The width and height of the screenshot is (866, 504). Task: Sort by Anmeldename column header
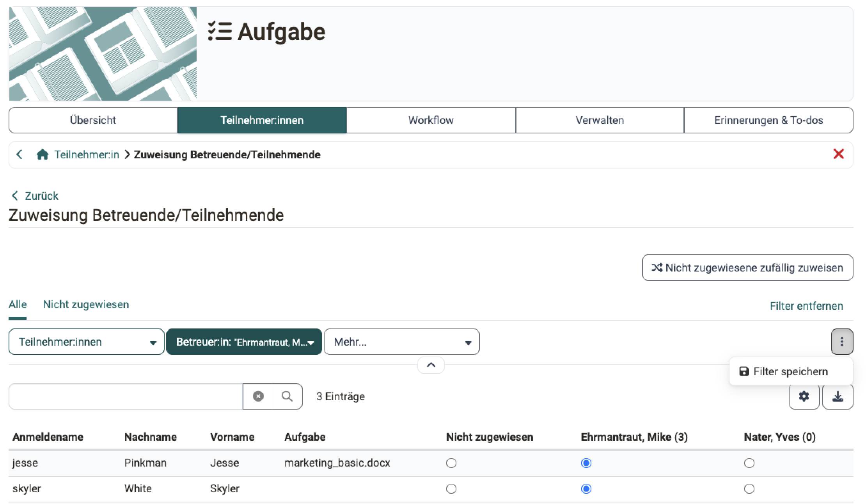(48, 437)
